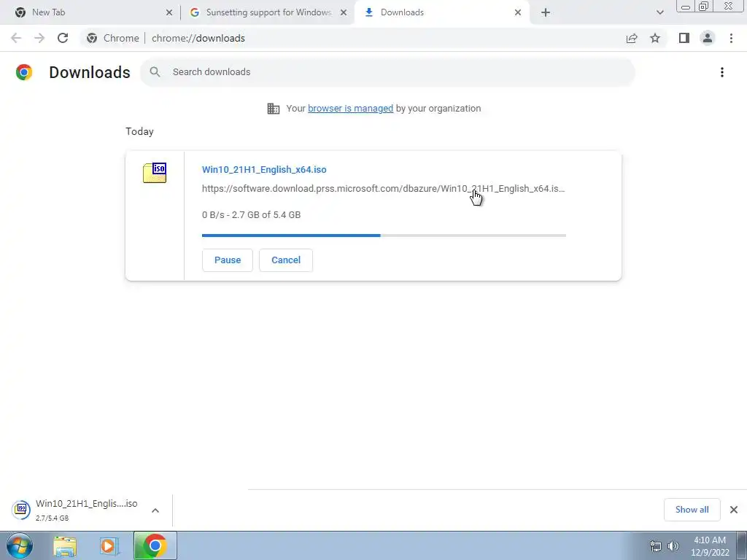Click the ISO file icon in download card
Viewport: 747px width, 560px height.
155,172
